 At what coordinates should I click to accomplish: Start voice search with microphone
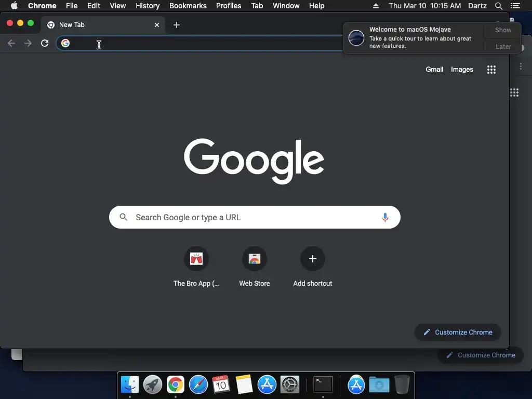pyautogui.click(x=385, y=217)
